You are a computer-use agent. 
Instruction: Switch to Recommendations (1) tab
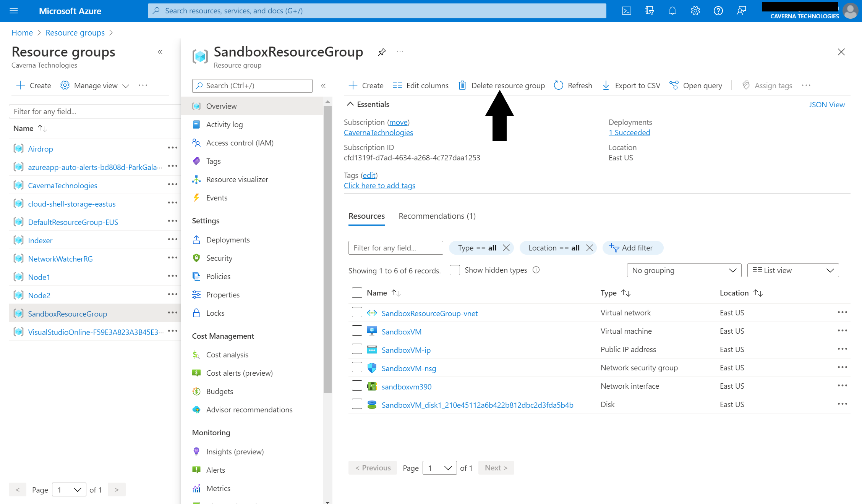pyautogui.click(x=437, y=216)
